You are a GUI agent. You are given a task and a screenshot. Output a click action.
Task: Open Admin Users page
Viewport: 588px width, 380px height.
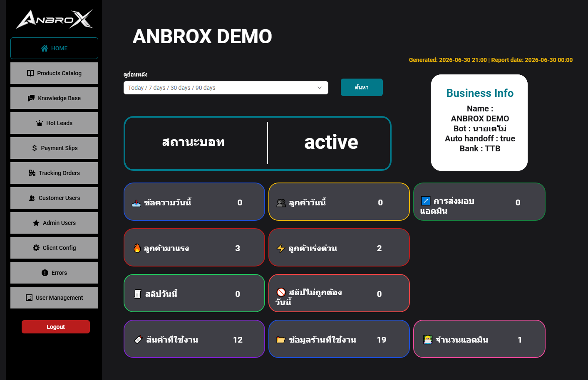(54, 223)
